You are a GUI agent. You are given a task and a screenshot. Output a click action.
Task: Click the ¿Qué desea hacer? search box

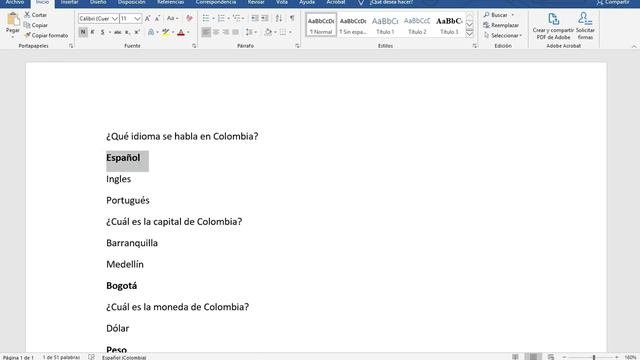click(x=391, y=2)
